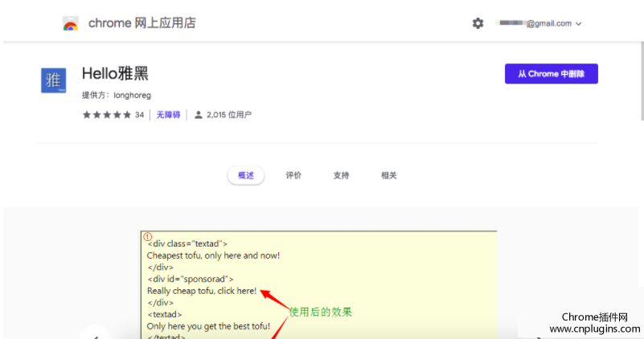This screenshot has height=339, width=644.
Task: Switch to the 评价 tab
Action: coord(293,175)
